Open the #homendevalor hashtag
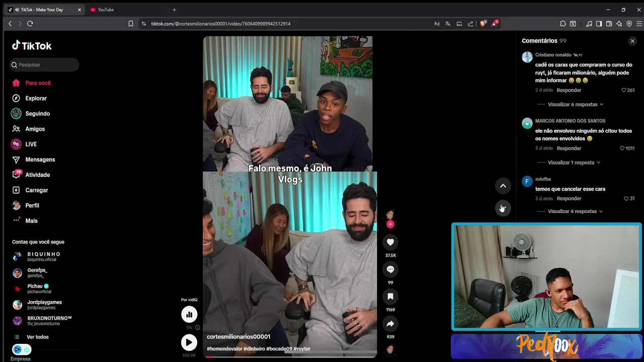 point(224,349)
